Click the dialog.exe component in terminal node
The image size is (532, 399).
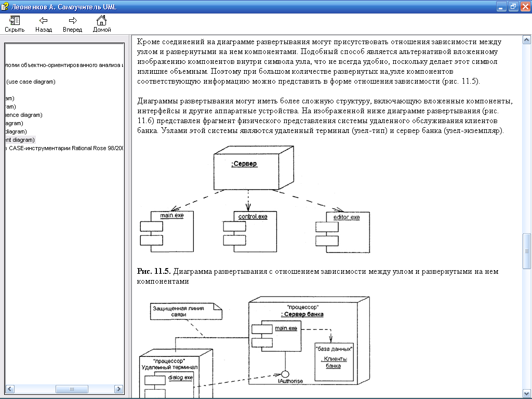[169, 385]
